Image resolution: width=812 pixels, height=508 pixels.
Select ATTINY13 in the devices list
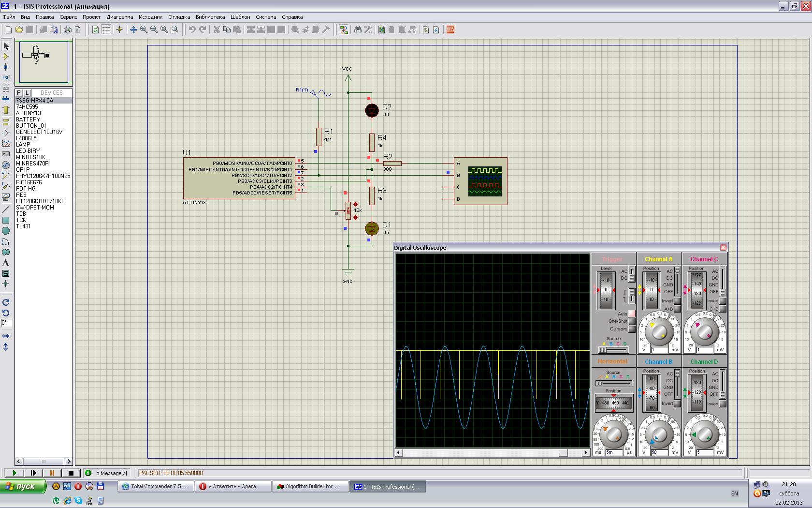tap(29, 113)
